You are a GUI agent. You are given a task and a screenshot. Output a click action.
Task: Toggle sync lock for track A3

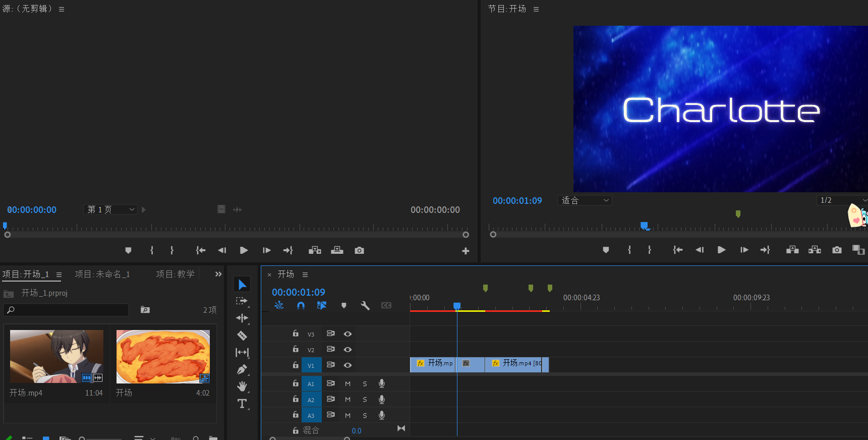click(331, 415)
